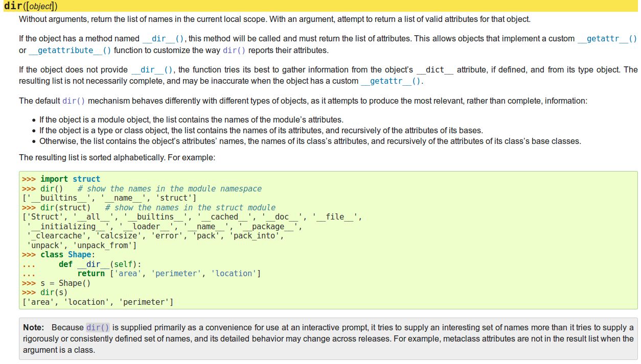
Task: Click the "s = Shape()" code line
Action: [65, 283]
